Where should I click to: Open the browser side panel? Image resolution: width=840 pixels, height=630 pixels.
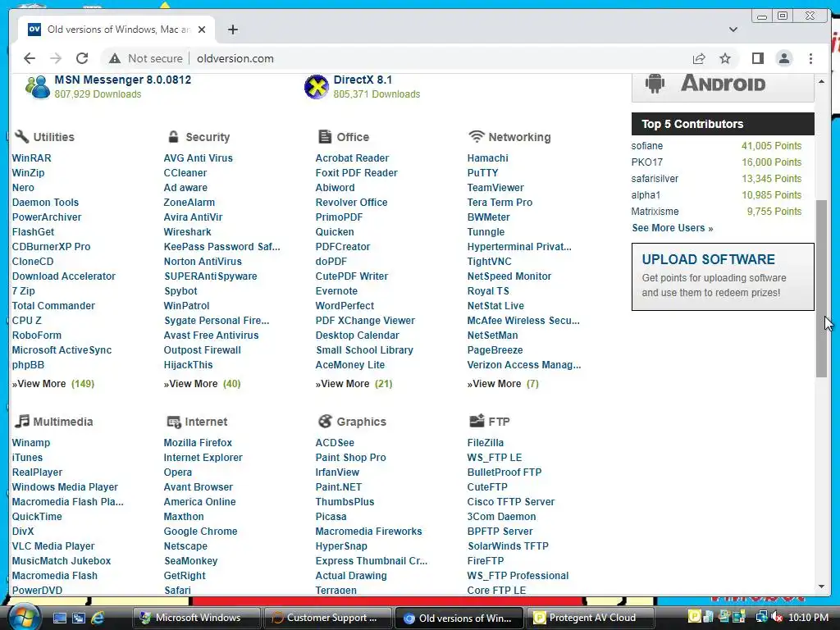[x=757, y=58]
